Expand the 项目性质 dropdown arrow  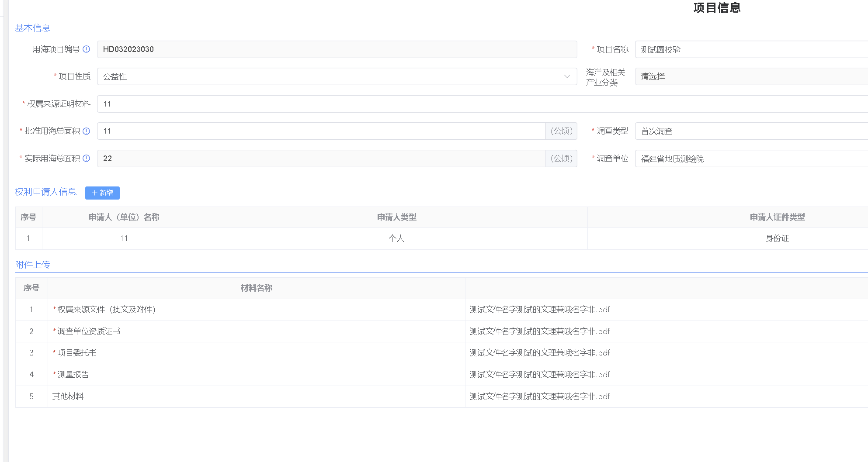click(x=567, y=76)
